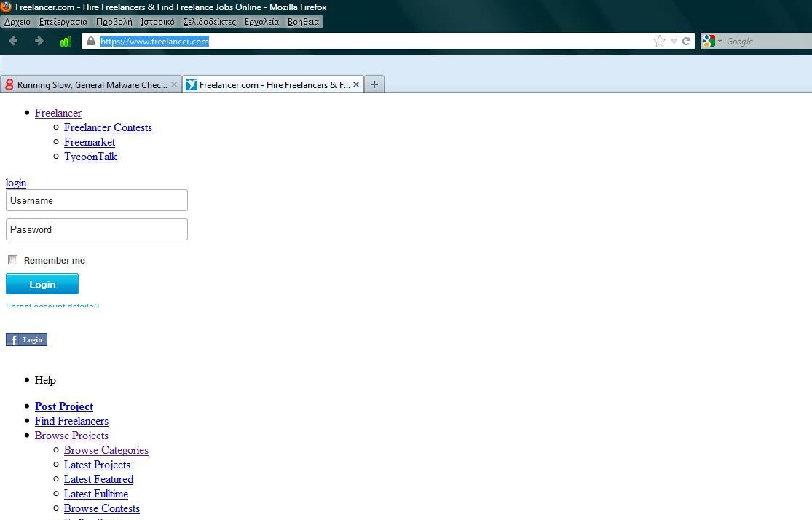Viewport: 812px width, 520px height.
Task: Click the Forgot account details link
Action: [x=52, y=305]
